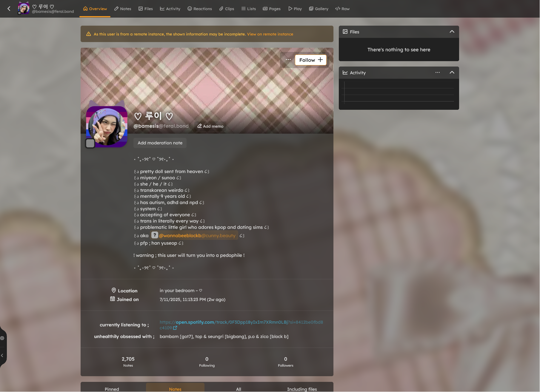Click the pencil Add memo icon
This screenshot has width=540, height=392.
tap(199, 126)
